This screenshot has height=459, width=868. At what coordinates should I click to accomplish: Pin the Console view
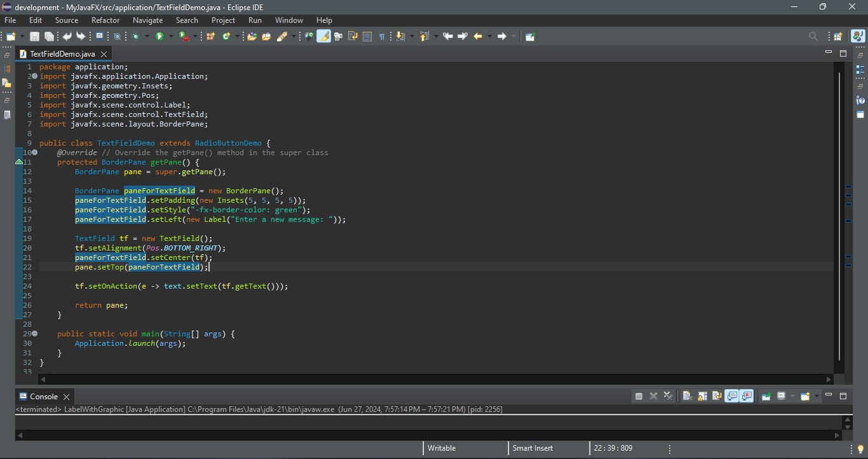point(766,396)
